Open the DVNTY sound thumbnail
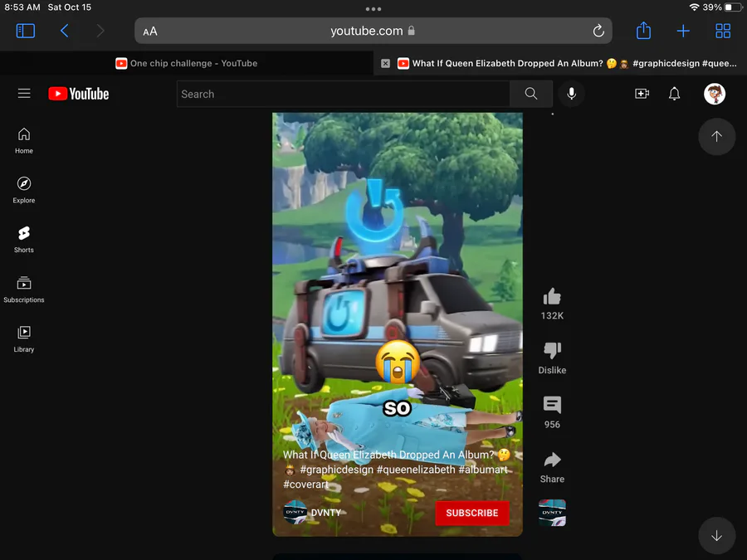 point(552,513)
